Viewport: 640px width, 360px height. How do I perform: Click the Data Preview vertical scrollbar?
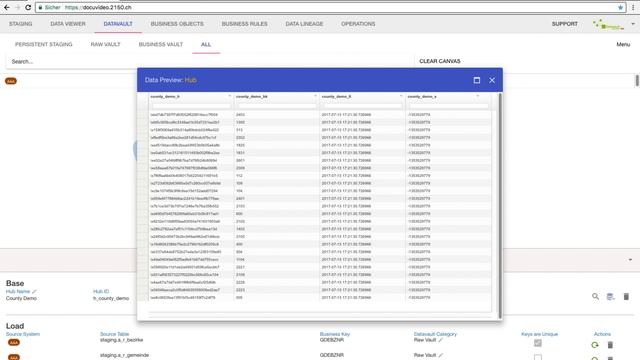[x=500, y=206]
